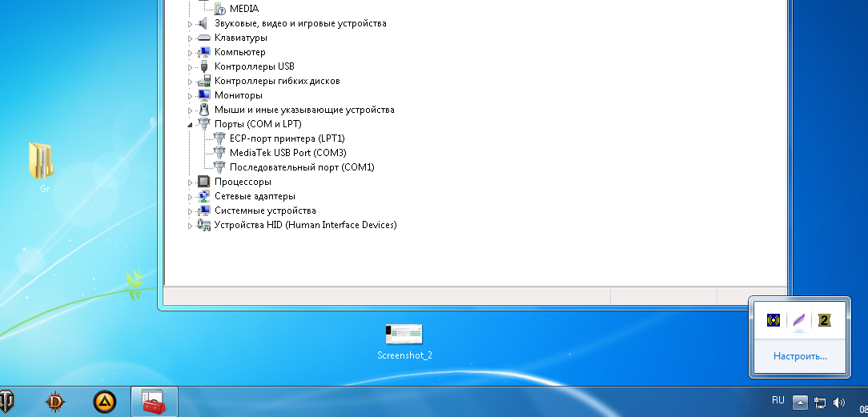868x417 pixels.
Task: Select ECP-порт принтера (LPT1) label
Action: click(x=287, y=138)
